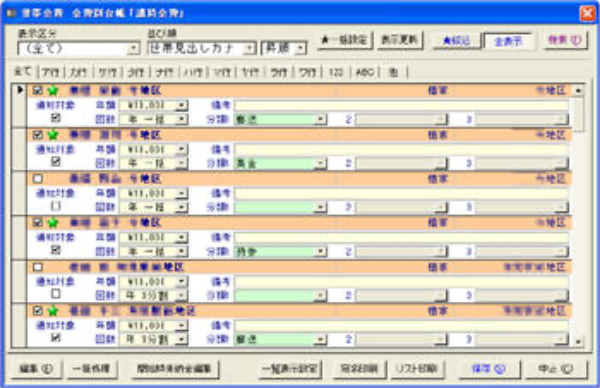Click the 検索 search button
This screenshot has height=388, width=600.
(565, 40)
